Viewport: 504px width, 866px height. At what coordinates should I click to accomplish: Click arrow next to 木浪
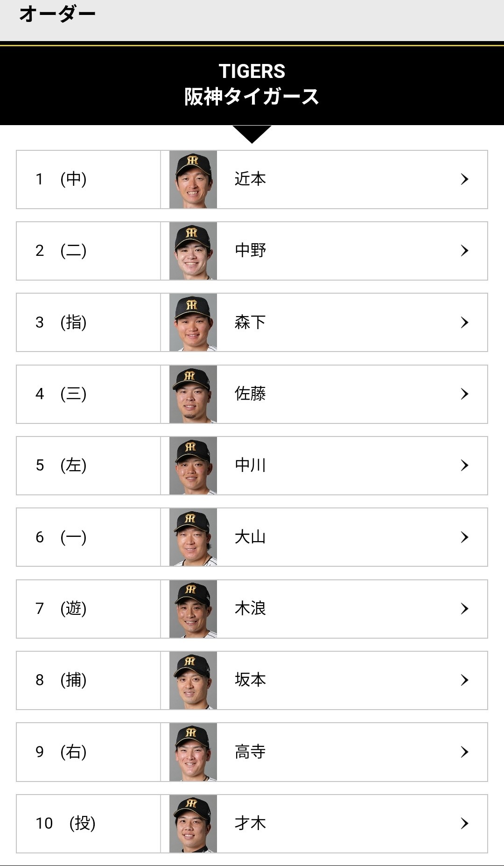464,609
